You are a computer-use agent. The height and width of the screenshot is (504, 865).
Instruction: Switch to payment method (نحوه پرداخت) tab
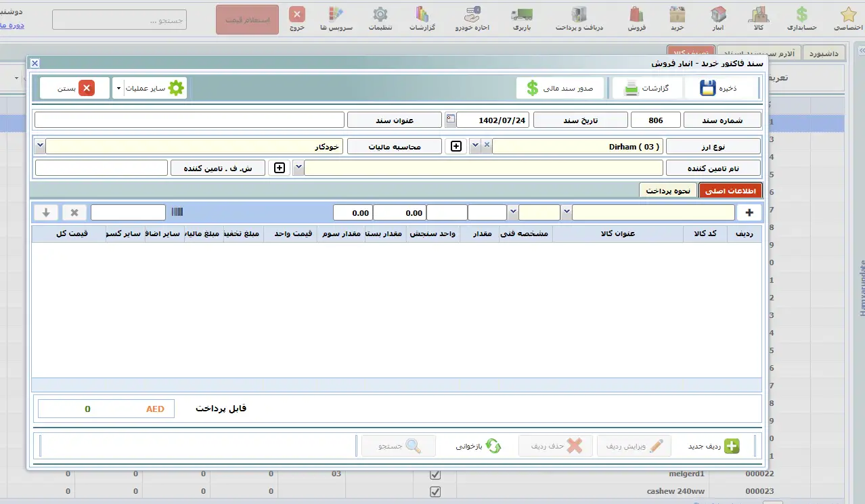point(667,191)
